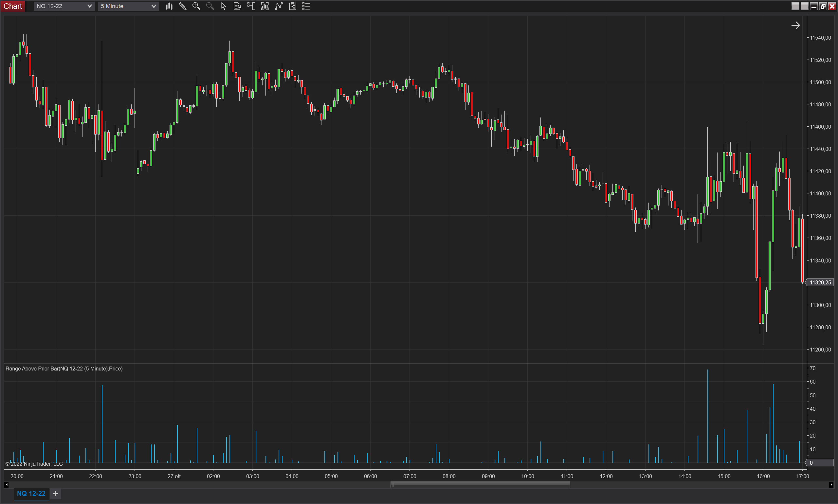
Task: Click the current price marker 11320,25
Action: click(x=820, y=282)
